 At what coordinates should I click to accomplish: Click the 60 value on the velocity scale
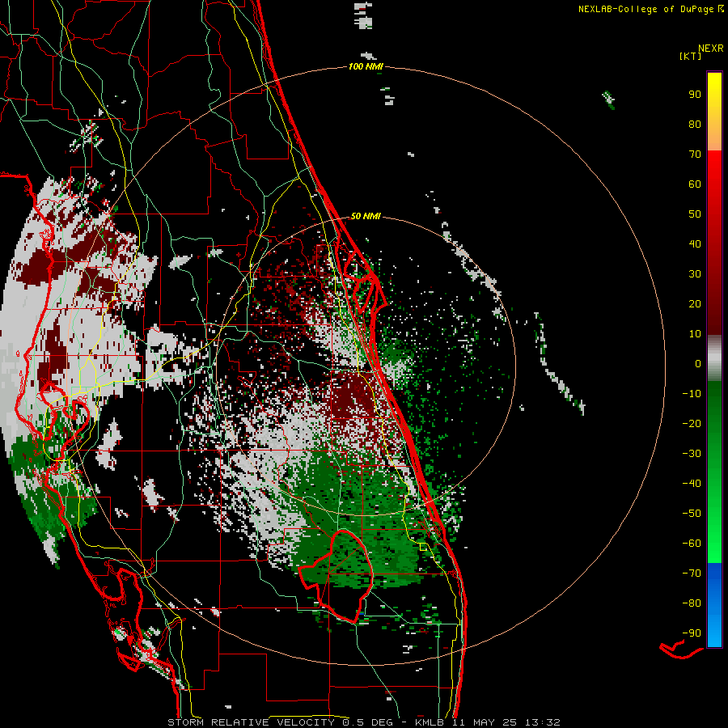coord(695,184)
